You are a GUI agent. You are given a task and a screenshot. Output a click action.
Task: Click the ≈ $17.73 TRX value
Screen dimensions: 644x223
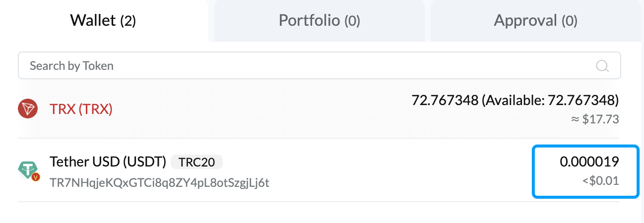[x=594, y=119]
